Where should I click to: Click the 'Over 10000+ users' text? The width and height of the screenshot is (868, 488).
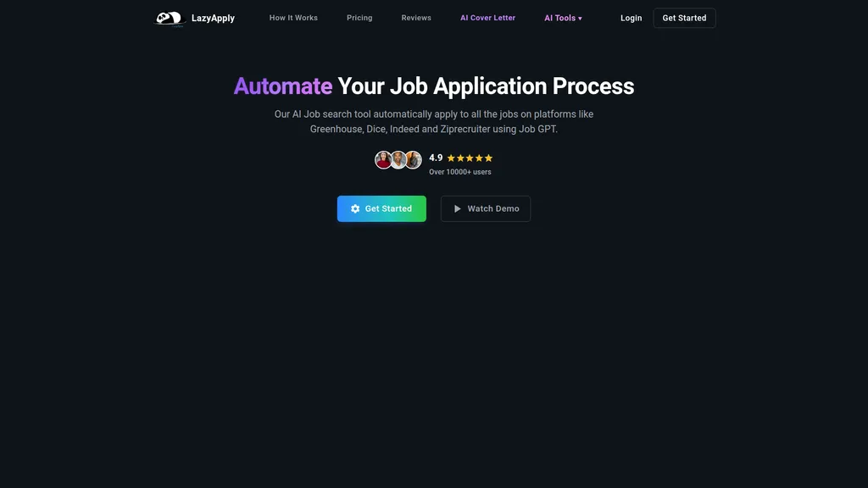460,172
